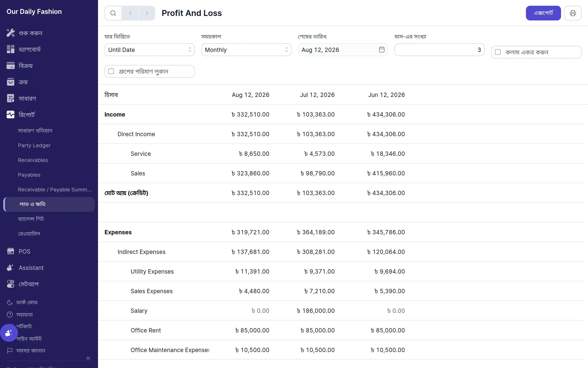
Task: Open Receivables report
Action: click(x=33, y=160)
